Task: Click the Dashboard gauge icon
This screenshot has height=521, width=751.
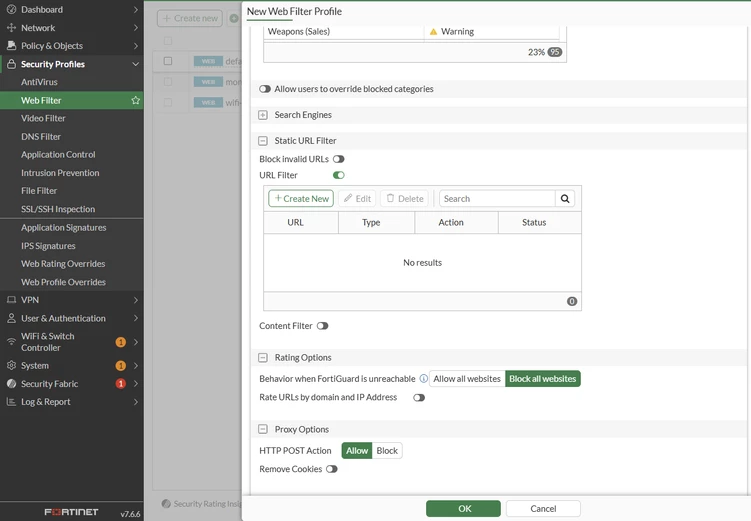Action: [11, 10]
